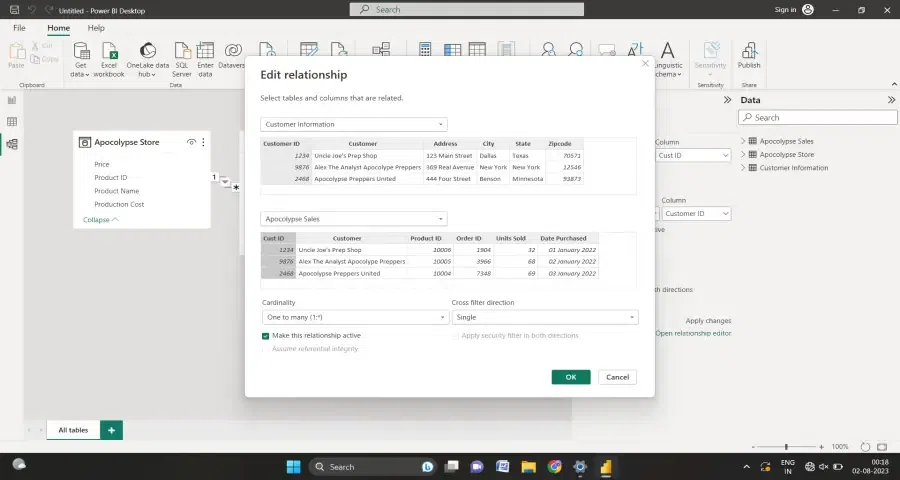Open Power BI from the Windows taskbar

click(606, 467)
